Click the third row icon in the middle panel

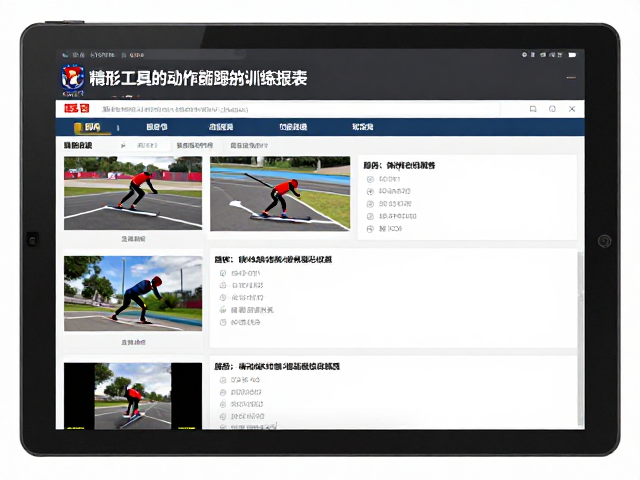click(223, 298)
